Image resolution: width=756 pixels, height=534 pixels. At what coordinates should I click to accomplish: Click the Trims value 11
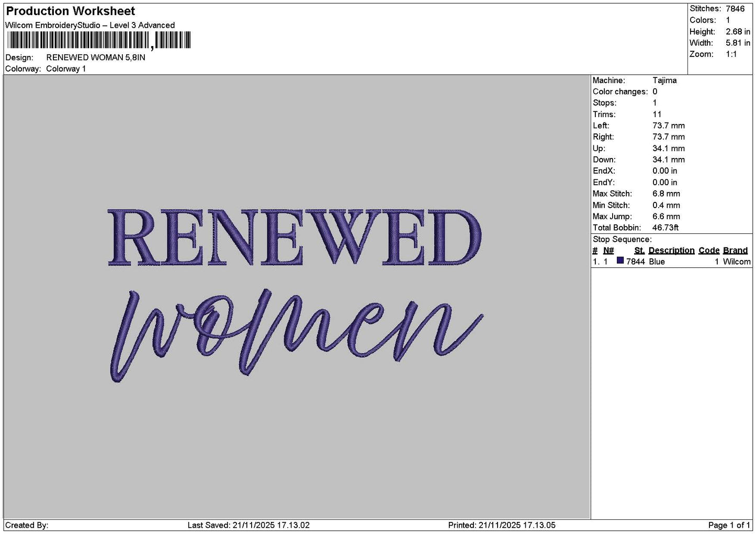pos(657,115)
